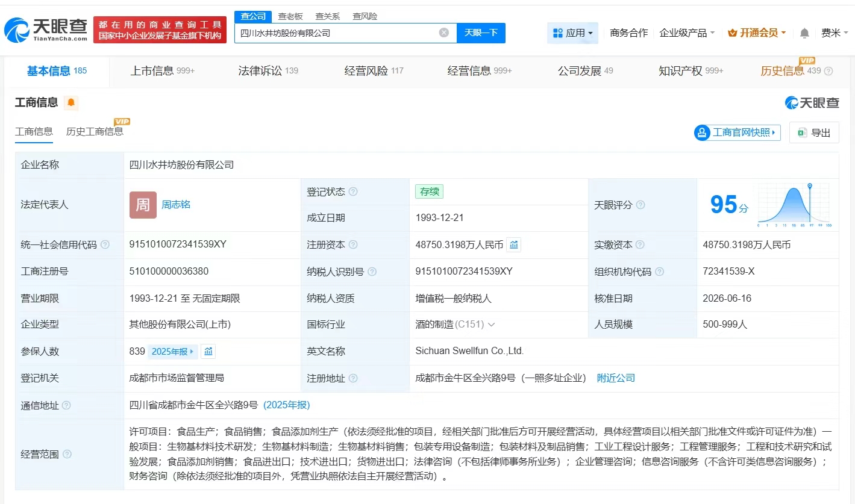Expand the 企业级产品 dropdown
The image size is (855, 504).
687,33
